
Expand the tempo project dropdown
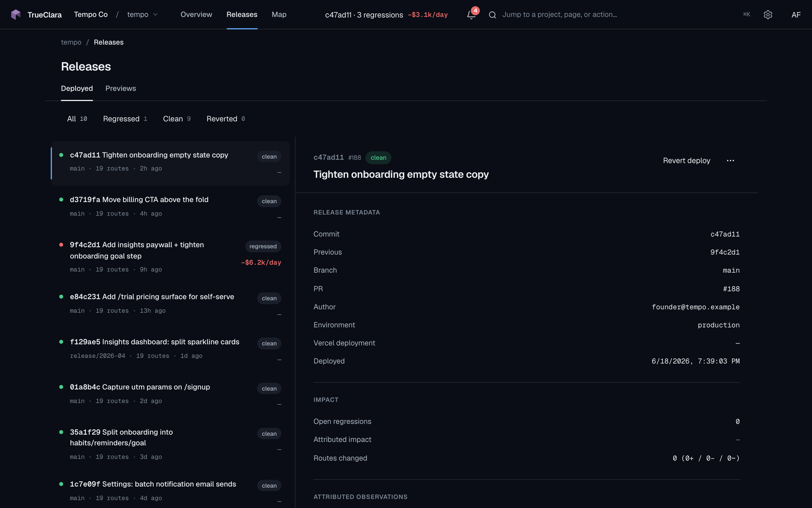point(143,14)
